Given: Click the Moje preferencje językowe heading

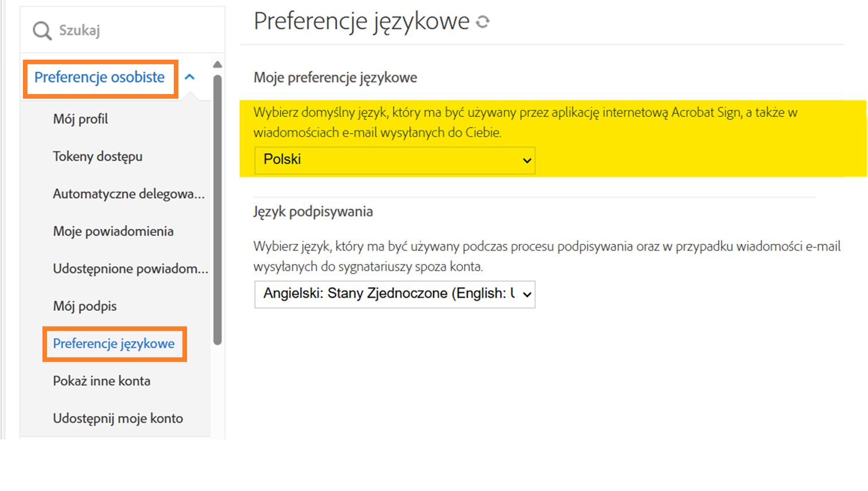Looking at the screenshot, I should coord(335,77).
